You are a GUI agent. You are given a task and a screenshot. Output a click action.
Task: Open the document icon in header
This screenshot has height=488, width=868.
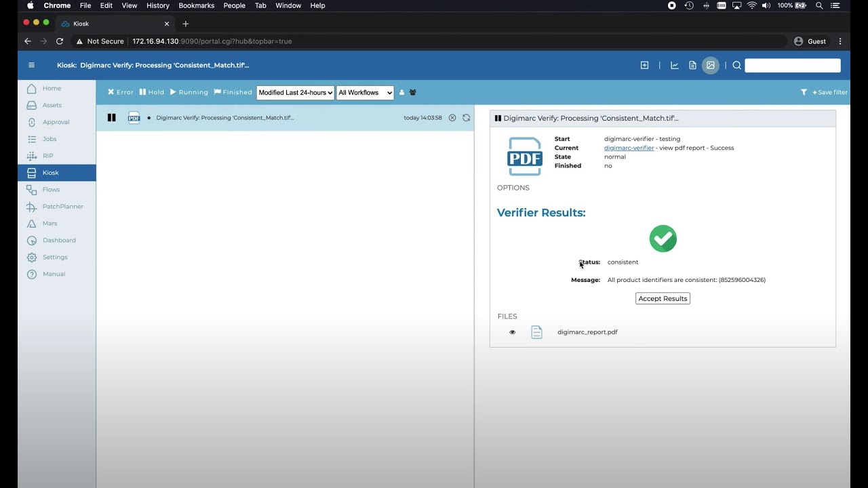[x=692, y=65]
